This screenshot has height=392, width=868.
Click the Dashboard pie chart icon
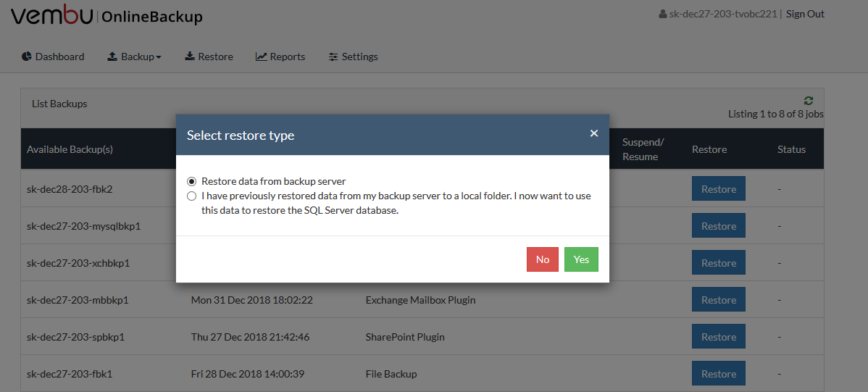(27, 57)
